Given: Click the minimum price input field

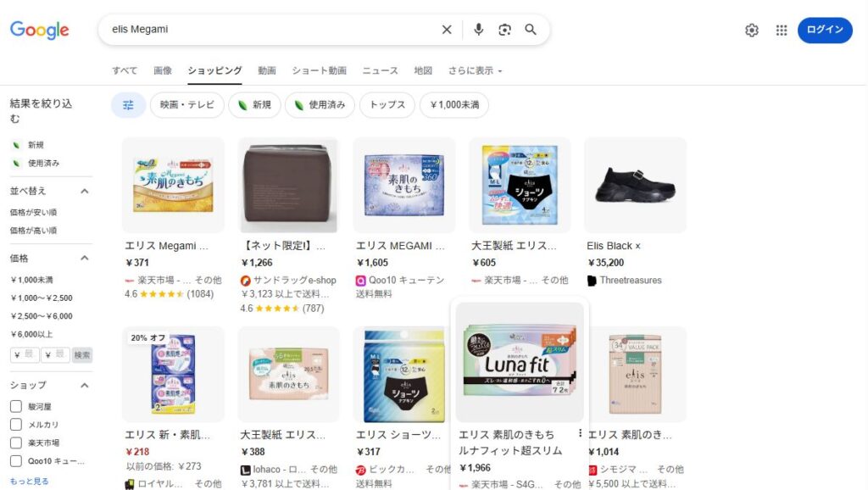Looking at the screenshot, I should point(25,354).
